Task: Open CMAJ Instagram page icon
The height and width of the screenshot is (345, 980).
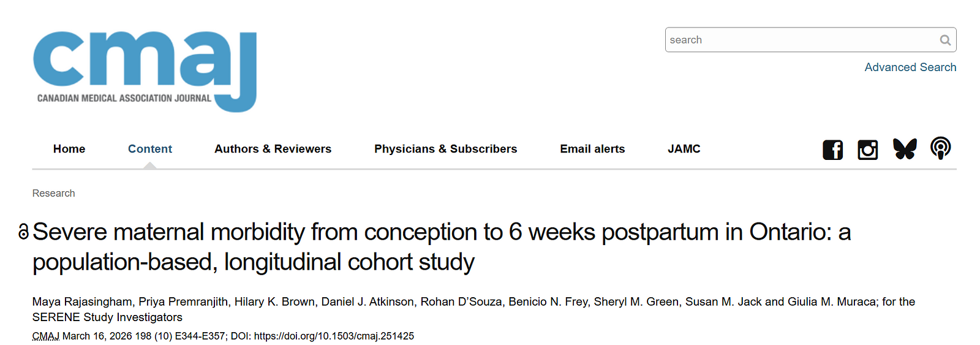Action: point(867,150)
